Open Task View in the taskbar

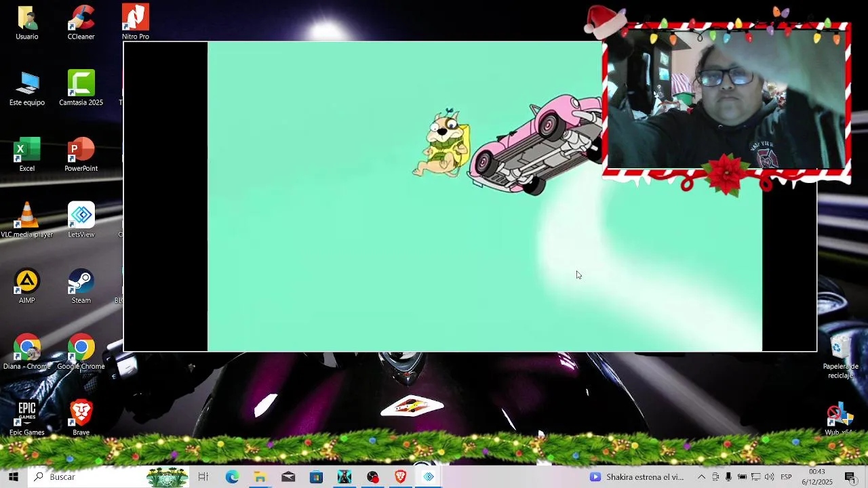point(203,477)
